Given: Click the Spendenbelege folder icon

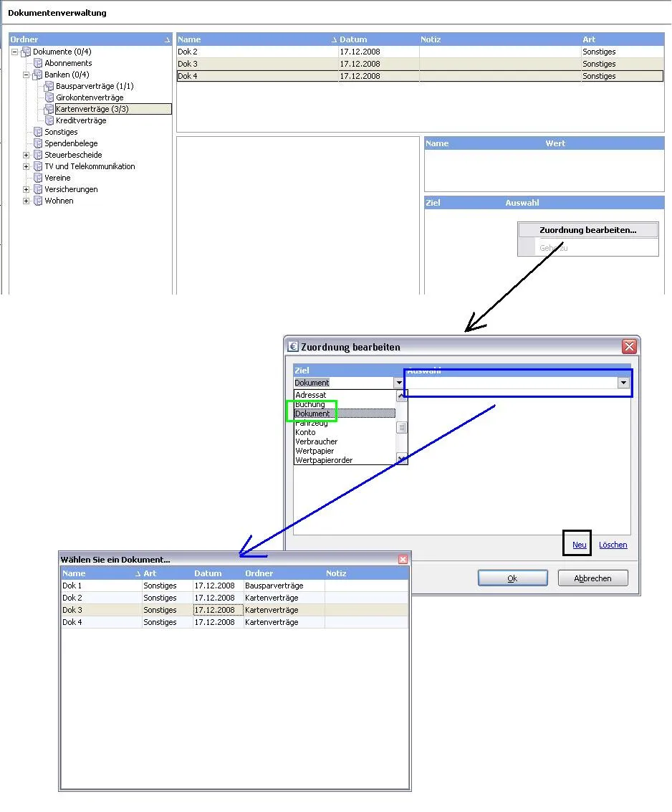Looking at the screenshot, I should coord(38,143).
